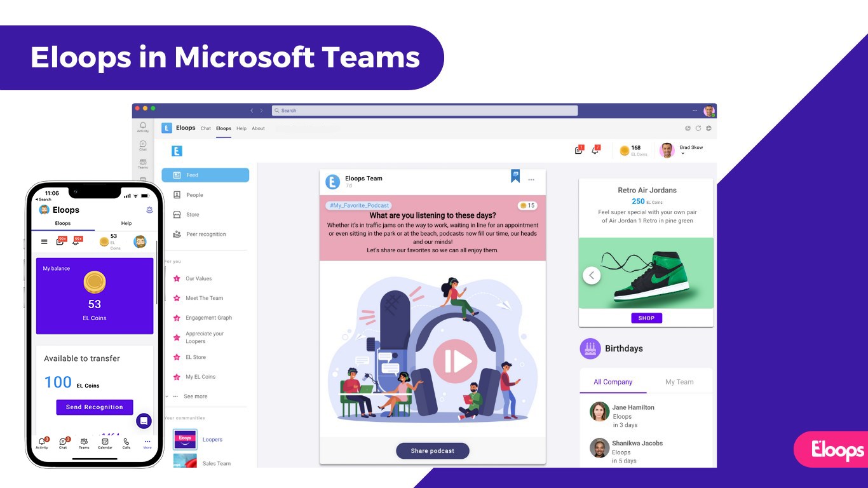Open Activity in Teams desktop sidebar
This screenshot has width=868, height=488.
click(x=143, y=127)
